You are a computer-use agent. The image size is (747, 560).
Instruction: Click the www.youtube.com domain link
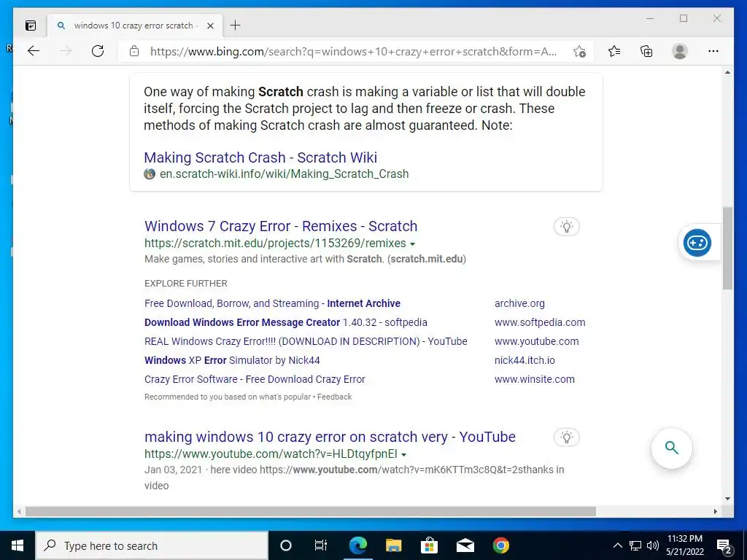click(536, 341)
